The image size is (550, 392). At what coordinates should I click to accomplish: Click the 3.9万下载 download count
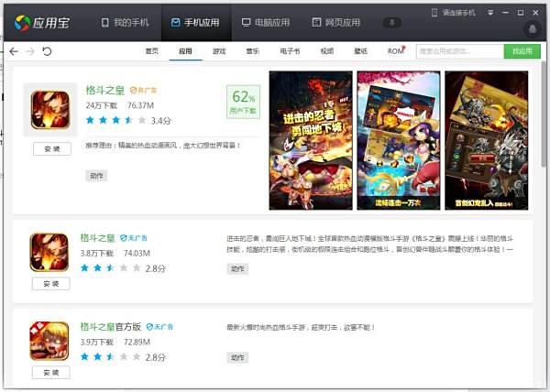pos(97,342)
